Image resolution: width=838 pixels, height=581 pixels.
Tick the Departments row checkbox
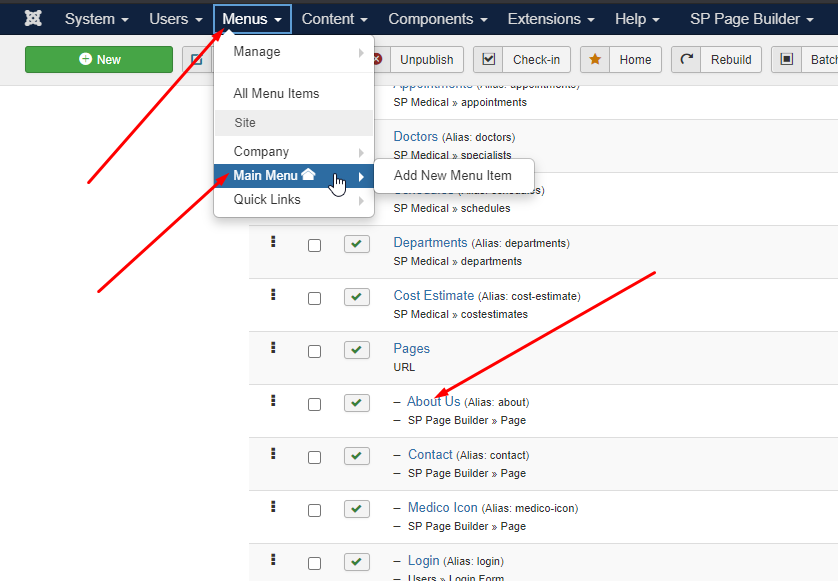314,245
